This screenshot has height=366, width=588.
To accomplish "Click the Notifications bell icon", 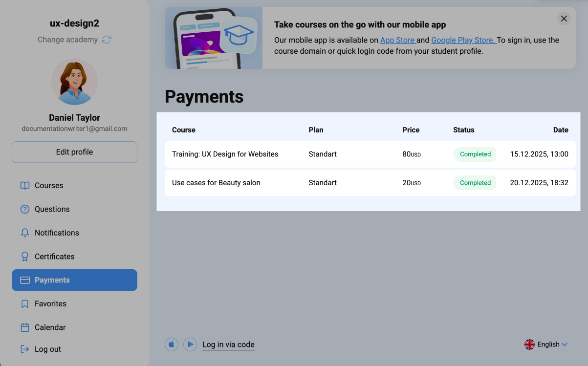I will [25, 233].
